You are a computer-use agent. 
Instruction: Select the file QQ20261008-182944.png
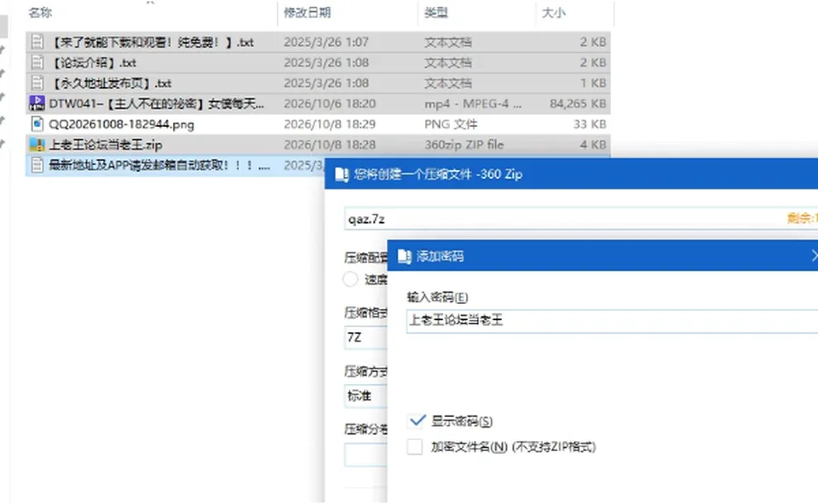point(122,124)
